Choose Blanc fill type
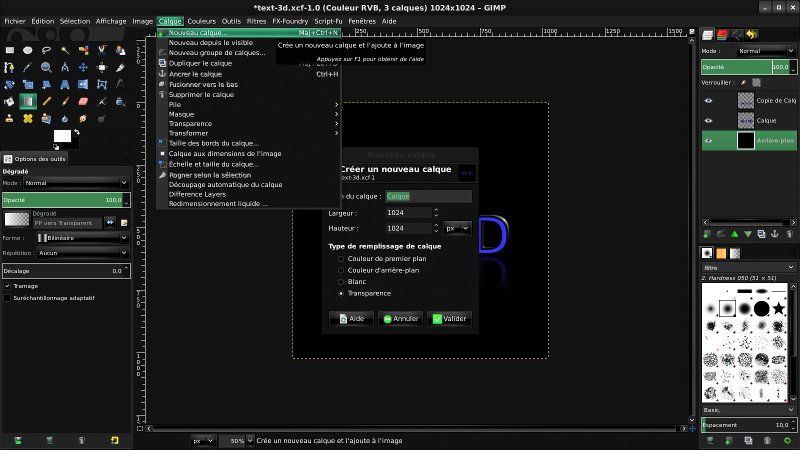 [x=341, y=282]
